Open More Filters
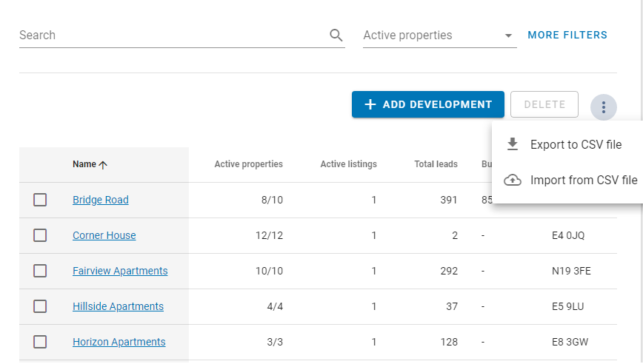This screenshot has width=643, height=364. click(567, 36)
